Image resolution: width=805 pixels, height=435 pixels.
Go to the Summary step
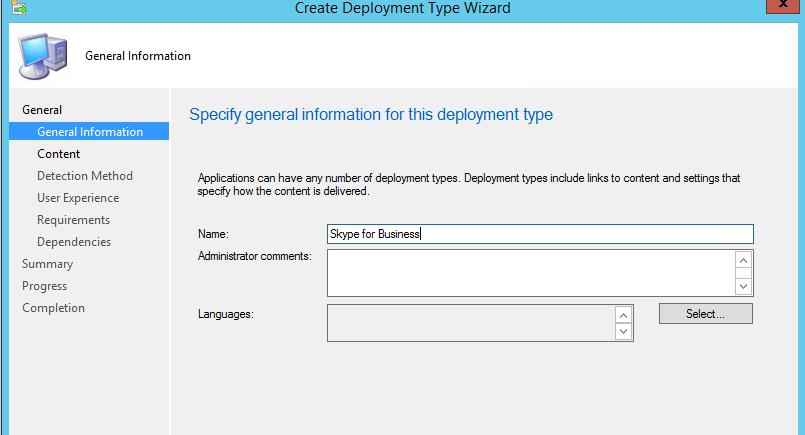[47, 264]
